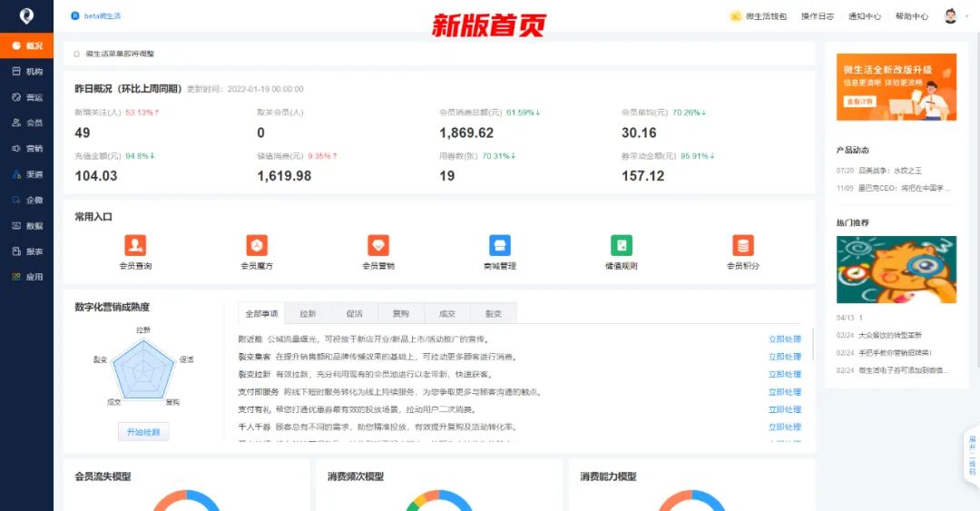
Task: Open the 会员查询 shortcut icon
Action: click(x=135, y=245)
